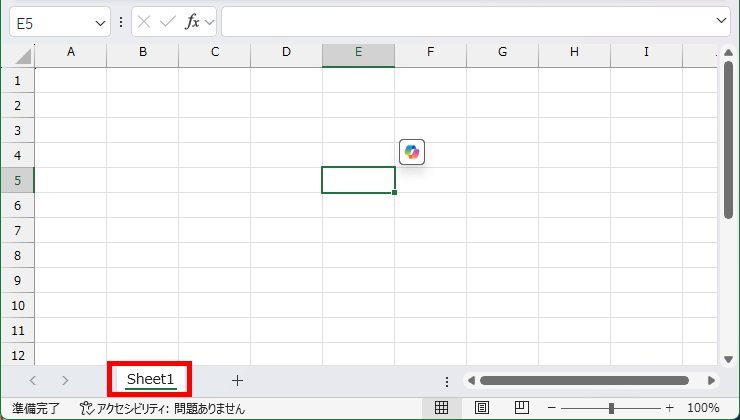Select row 11 header
740x420 pixels.
[x=18, y=330]
